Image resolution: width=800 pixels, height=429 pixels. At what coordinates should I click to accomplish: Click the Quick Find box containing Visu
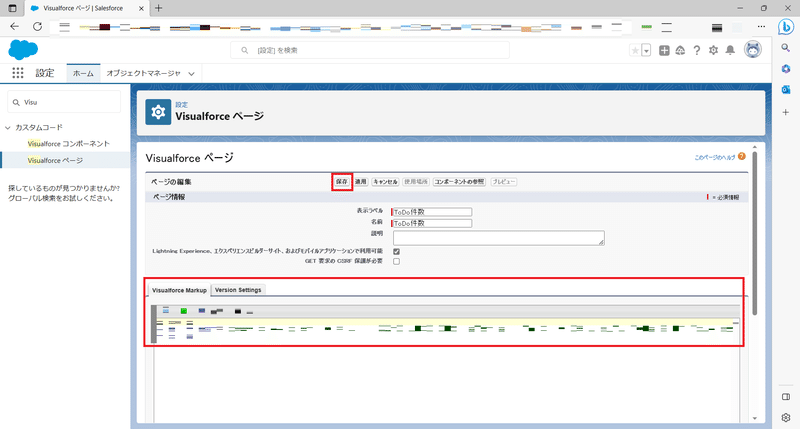click(x=64, y=102)
